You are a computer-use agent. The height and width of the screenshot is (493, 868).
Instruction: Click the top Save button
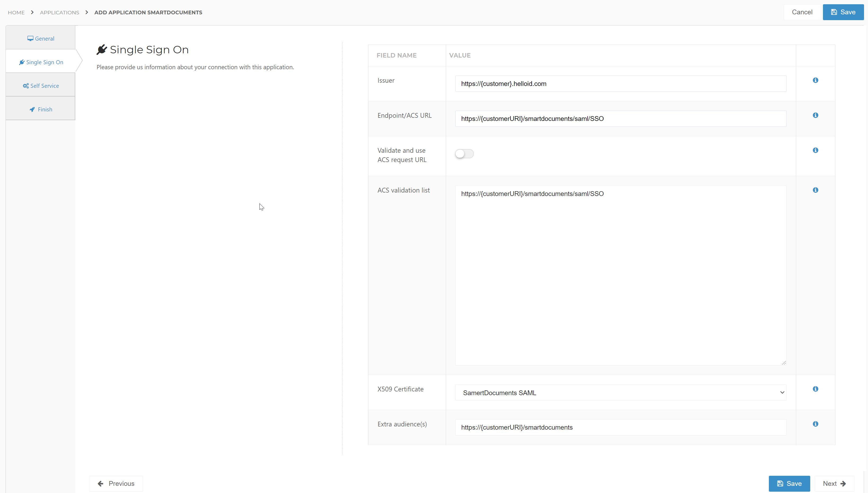pos(843,12)
